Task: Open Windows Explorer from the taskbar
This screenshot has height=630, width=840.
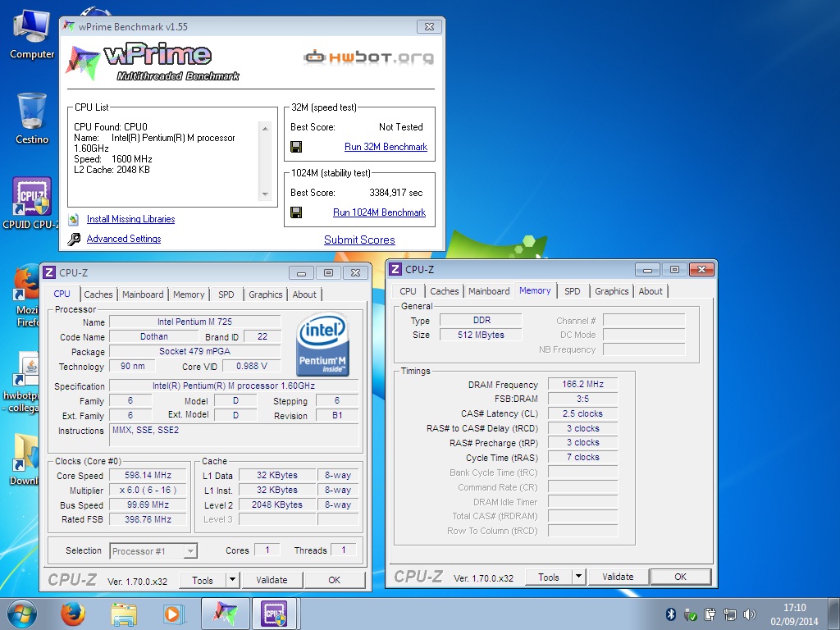Action: [x=124, y=614]
